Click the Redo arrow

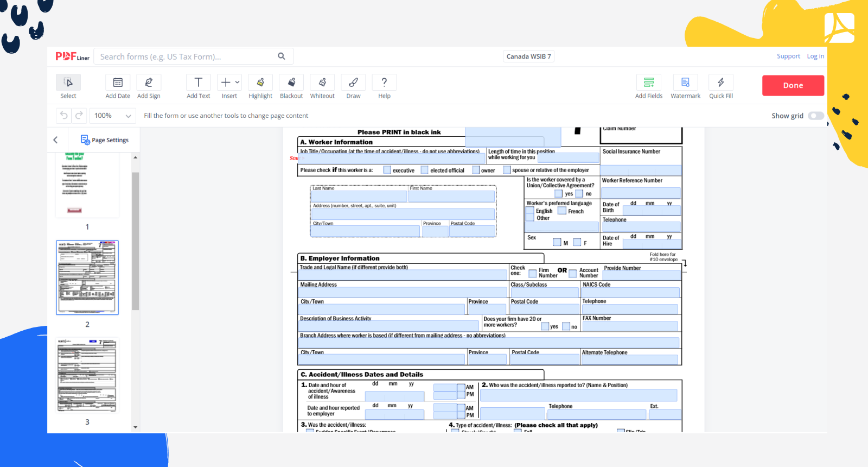(x=79, y=116)
